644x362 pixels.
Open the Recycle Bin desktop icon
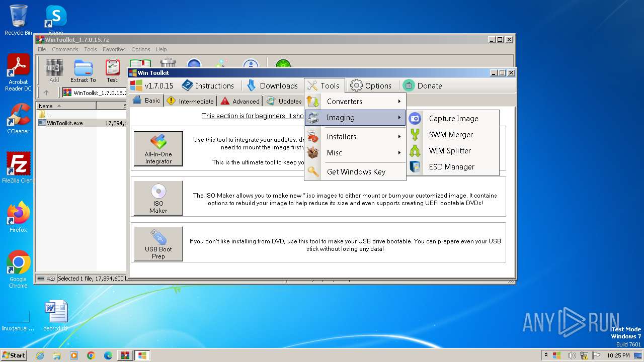(18, 20)
